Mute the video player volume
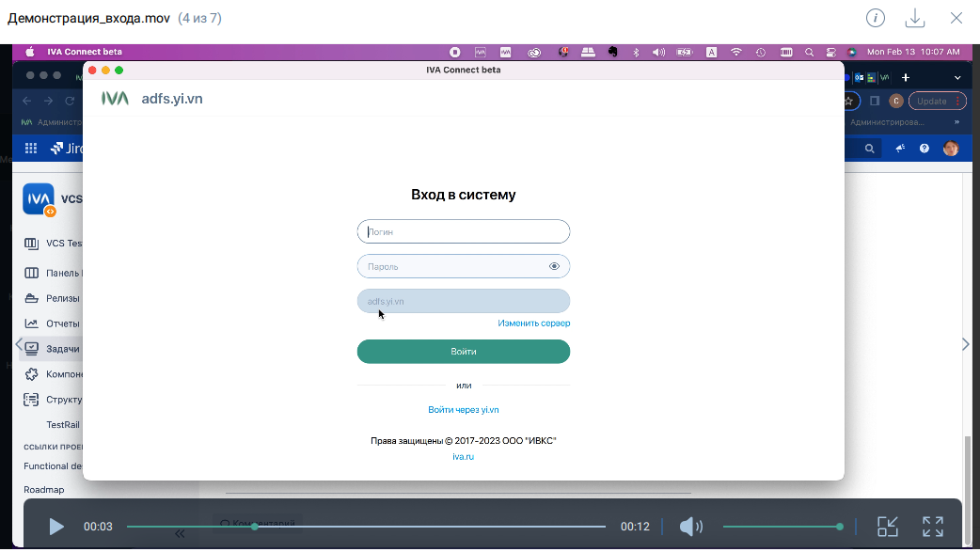This screenshot has height=552, width=980. pyautogui.click(x=690, y=527)
